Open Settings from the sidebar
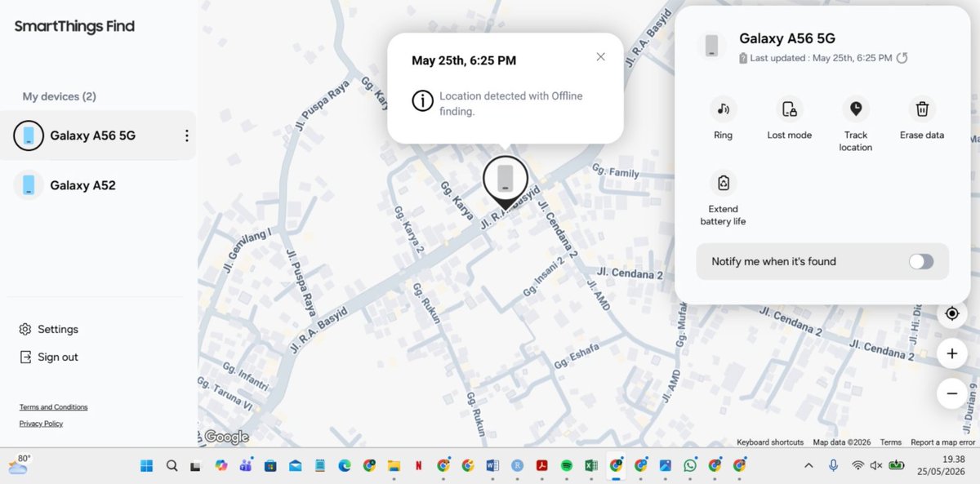980x484 pixels. pyautogui.click(x=49, y=329)
